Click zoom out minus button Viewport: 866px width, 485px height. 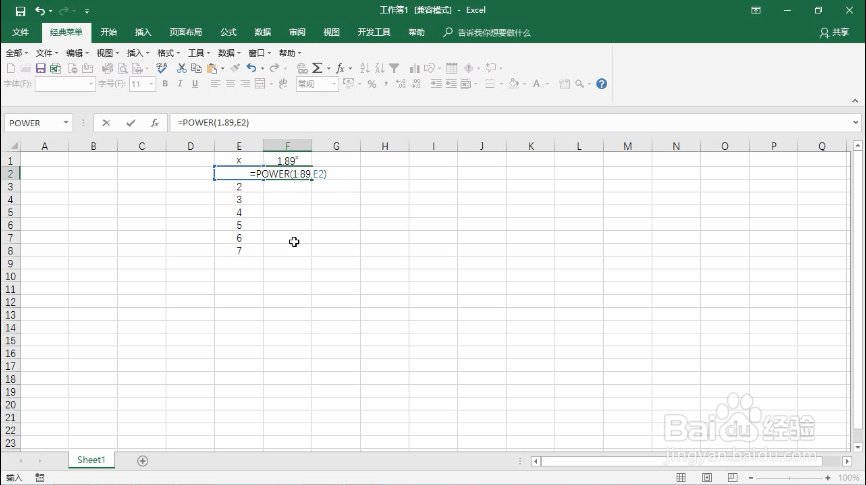click(x=751, y=478)
